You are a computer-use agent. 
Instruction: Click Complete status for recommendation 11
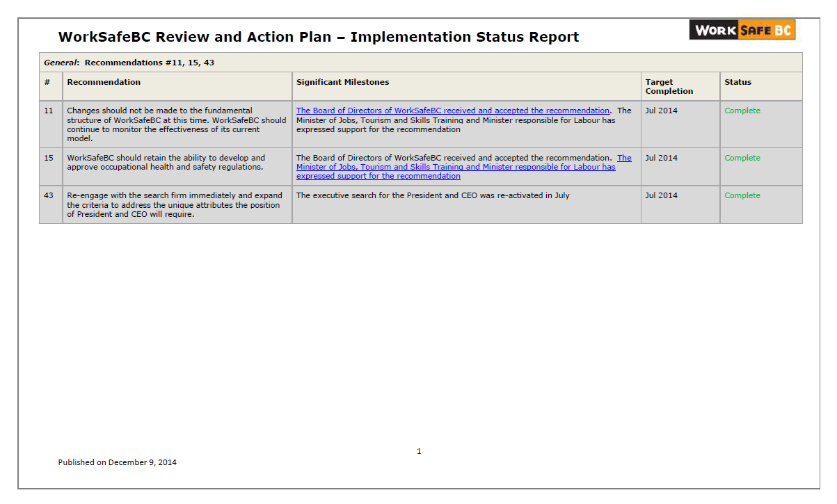point(742,111)
